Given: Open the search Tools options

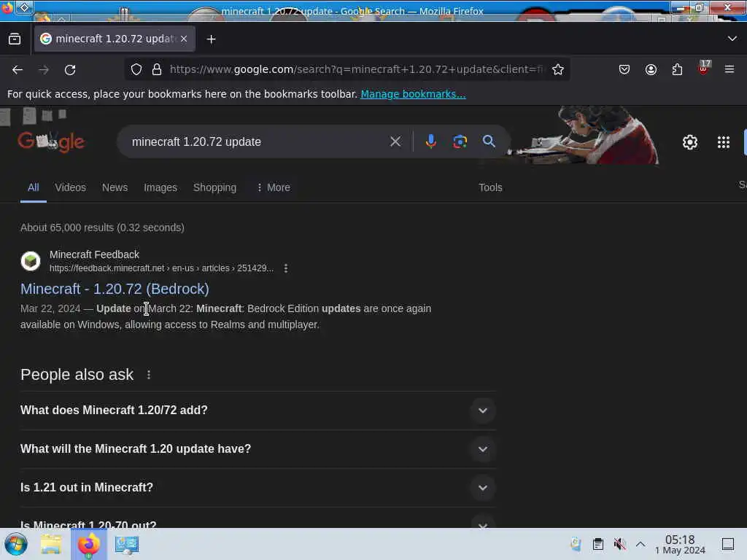Looking at the screenshot, I should (x=490, y=187).
